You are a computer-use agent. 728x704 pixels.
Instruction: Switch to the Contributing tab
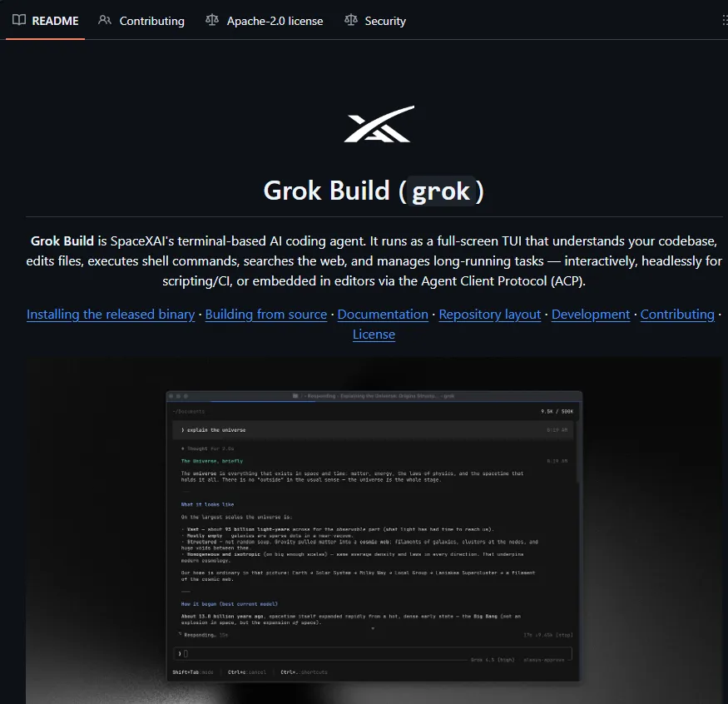pyautogui.click(x=141, y=21)
